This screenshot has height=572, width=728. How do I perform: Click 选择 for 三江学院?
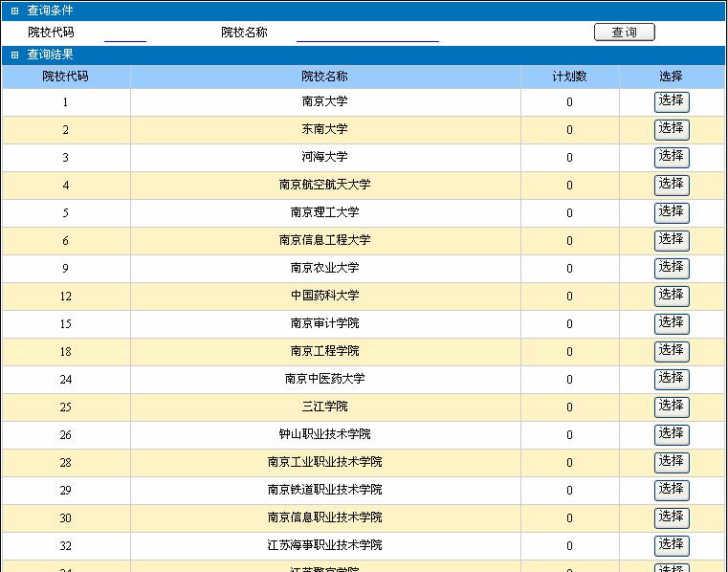[x=671, y=407]
